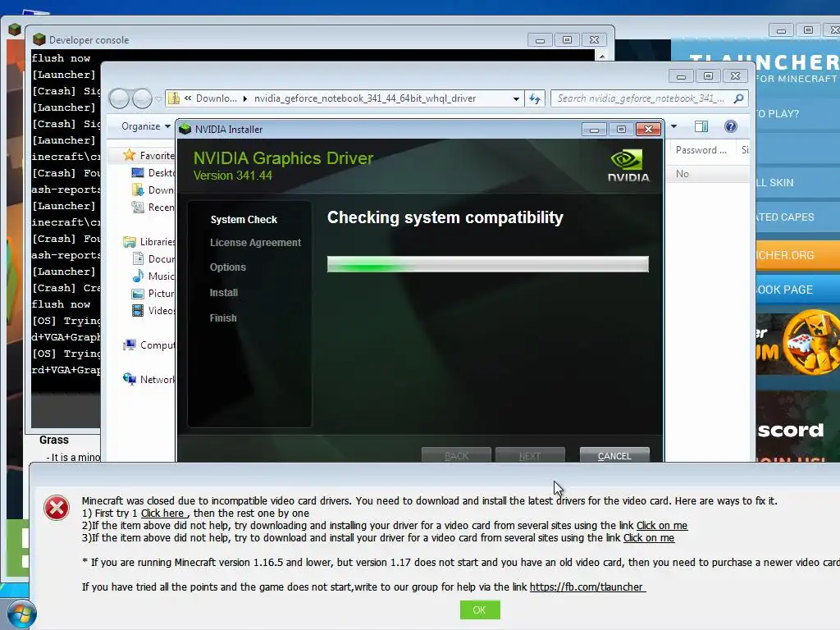840x630 pixels.
Task: Click the Developer console title bar icon
Action: coord(39,39)
